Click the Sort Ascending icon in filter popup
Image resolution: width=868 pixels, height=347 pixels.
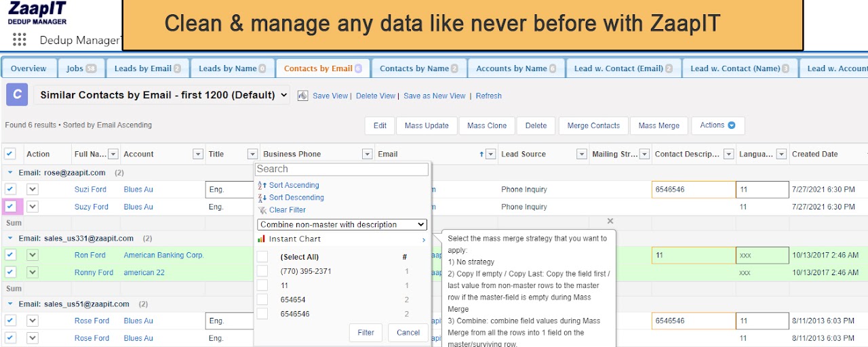pyautogui.click(x=262, y=185)
